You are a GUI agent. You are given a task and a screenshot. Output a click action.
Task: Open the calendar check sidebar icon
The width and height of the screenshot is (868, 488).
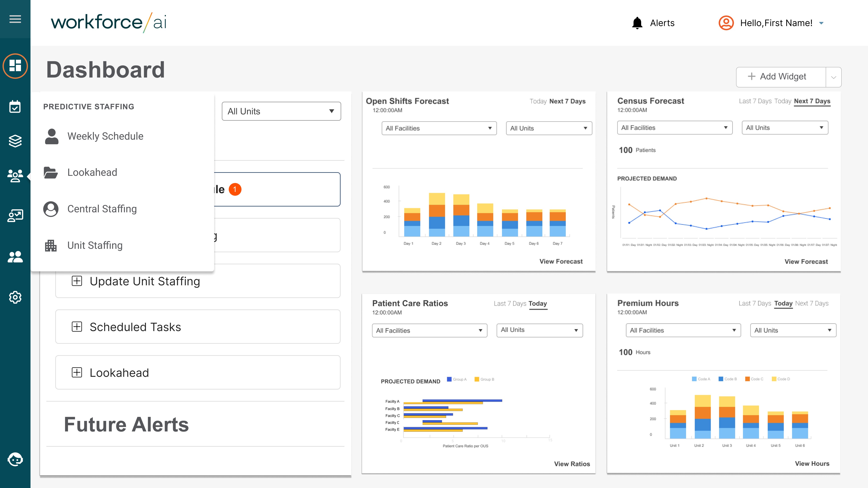point(15,107)
